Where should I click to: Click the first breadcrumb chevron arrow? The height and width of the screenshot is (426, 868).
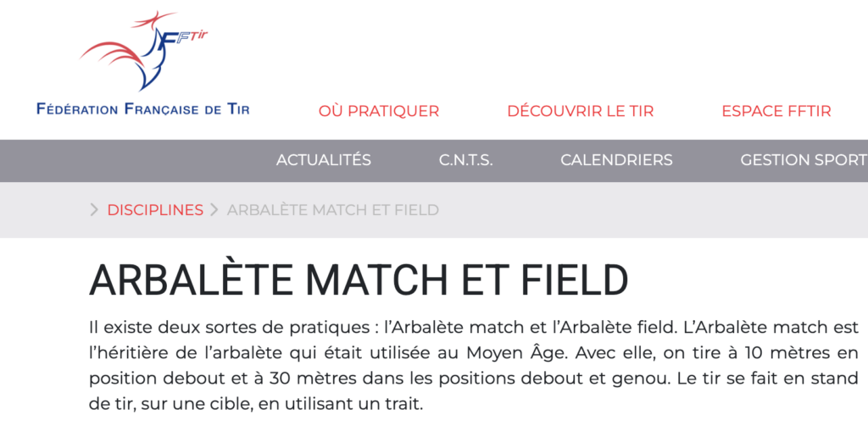pyautogui.click(x=94, y=210)
